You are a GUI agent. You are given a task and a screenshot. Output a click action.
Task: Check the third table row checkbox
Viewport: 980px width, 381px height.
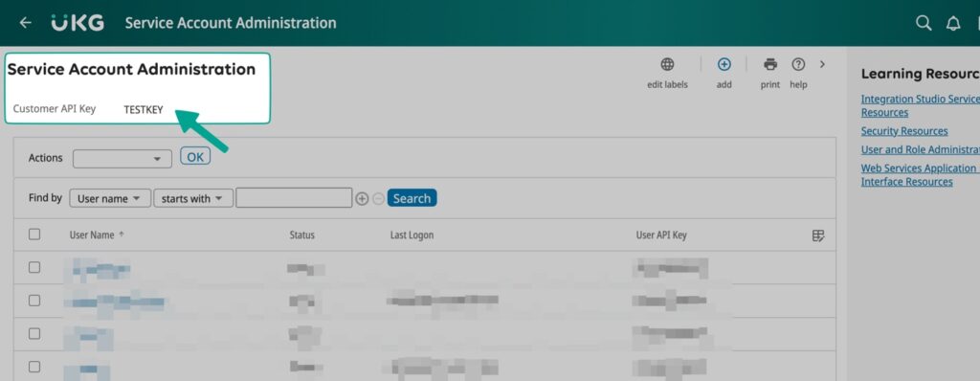[34, 333]
